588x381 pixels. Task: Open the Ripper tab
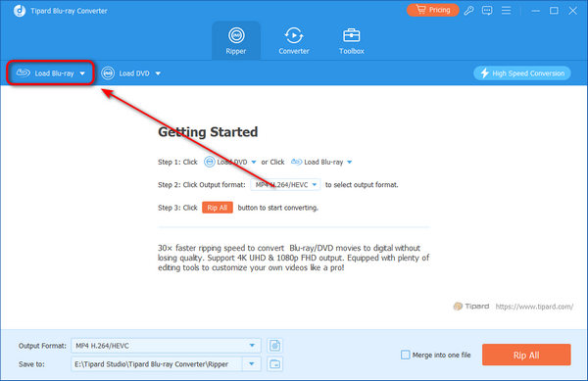click(x=236, y=41)
